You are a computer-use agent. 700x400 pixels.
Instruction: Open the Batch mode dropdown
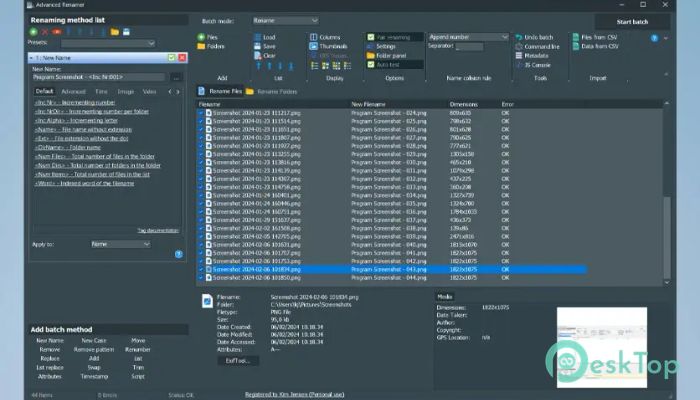[x=285, y=21]
